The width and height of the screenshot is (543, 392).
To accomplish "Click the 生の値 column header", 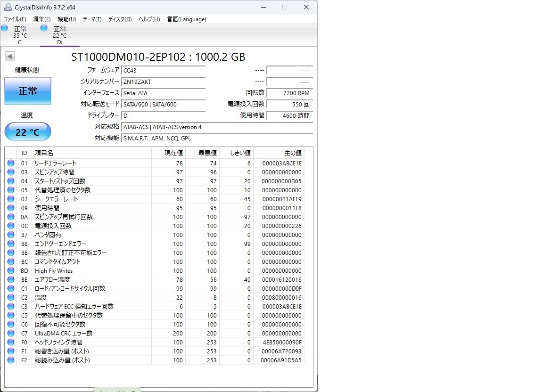I will pyautogui.click(x=279, y=153).
